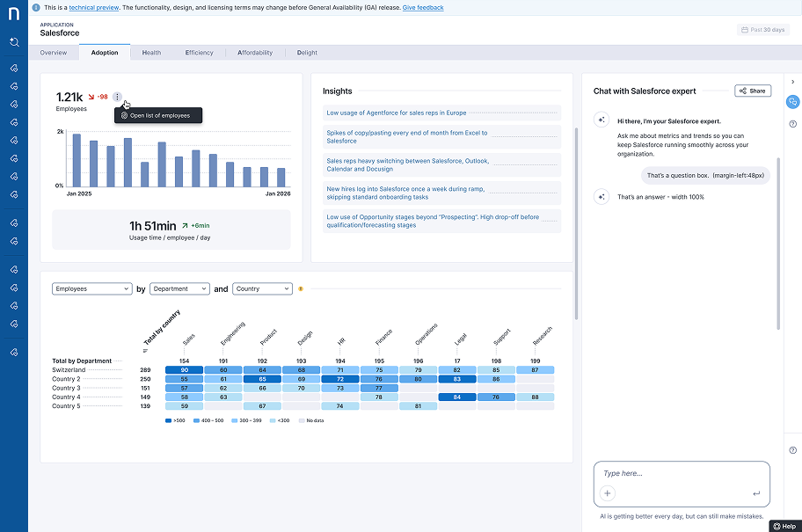Click the Engineering column header
This screenshot has width=802, height=532.
pyautogui.click(x=233, y=333)
